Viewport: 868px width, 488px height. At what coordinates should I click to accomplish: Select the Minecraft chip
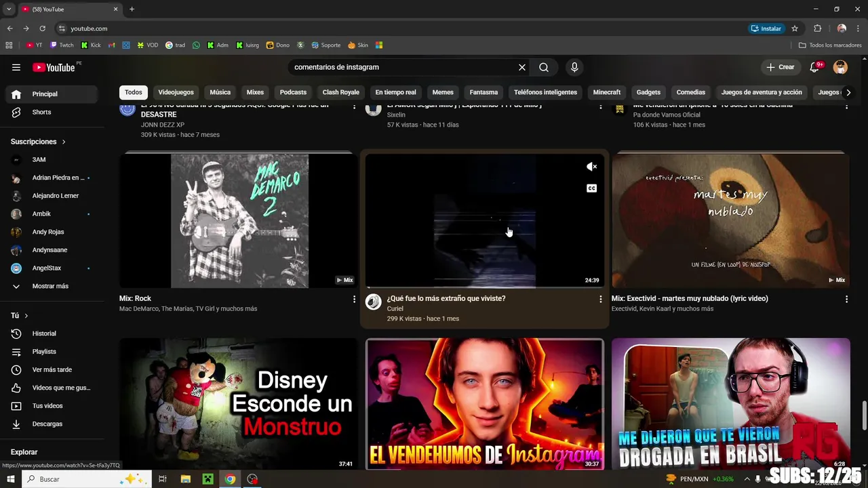[607, 92]
